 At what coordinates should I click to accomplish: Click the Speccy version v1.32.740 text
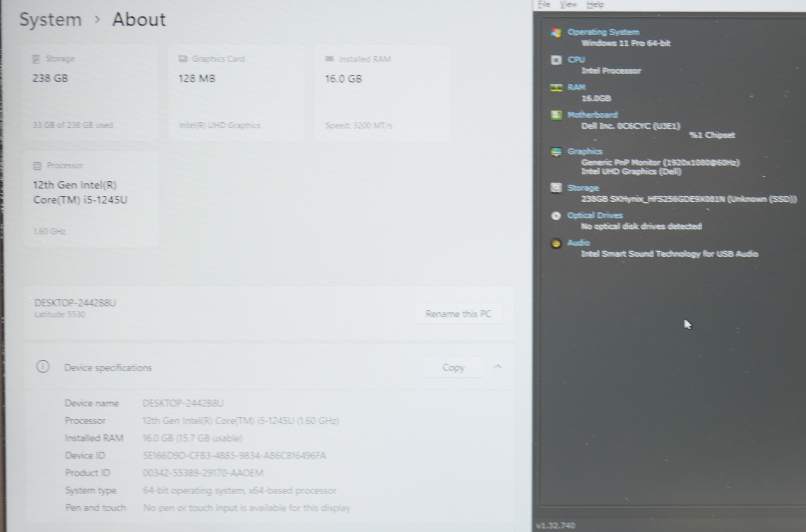(555, 525)
